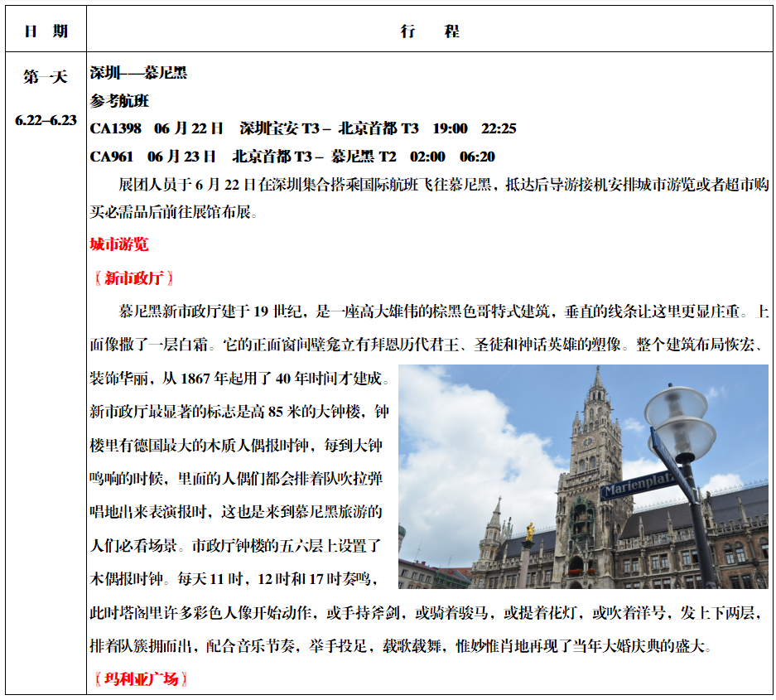Click the 6.22–6.23 date range text
Viewport: 776px width, 700px height.
[x=46, y=120]
